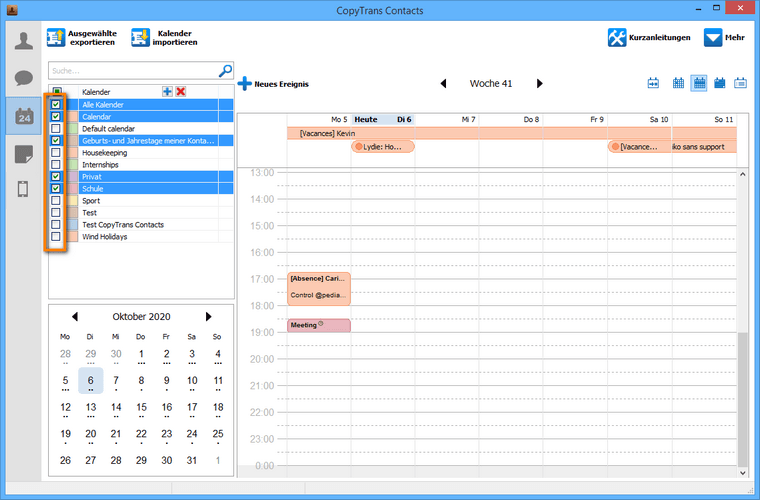
Task: Click the search magnifier icon
Action: tap(225, 71)
